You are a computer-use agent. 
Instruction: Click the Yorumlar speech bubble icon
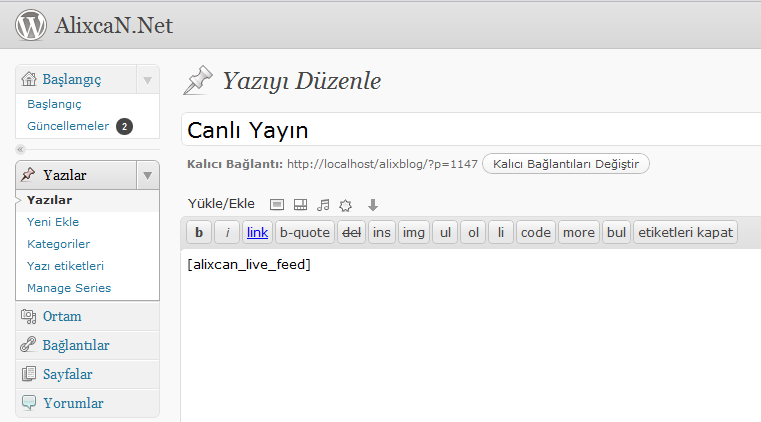tap(29, 403)
